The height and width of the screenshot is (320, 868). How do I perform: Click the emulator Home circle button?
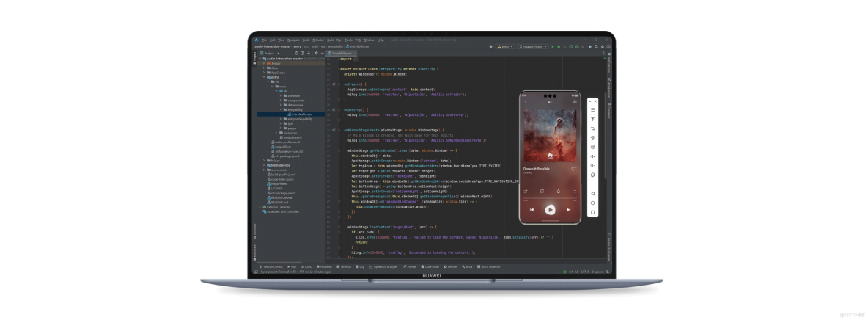593,203
